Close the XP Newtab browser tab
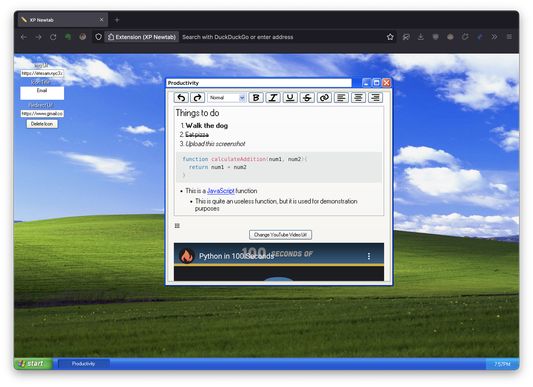The height and width of the screenshot is (387, 533). click(x=101, y=20)
